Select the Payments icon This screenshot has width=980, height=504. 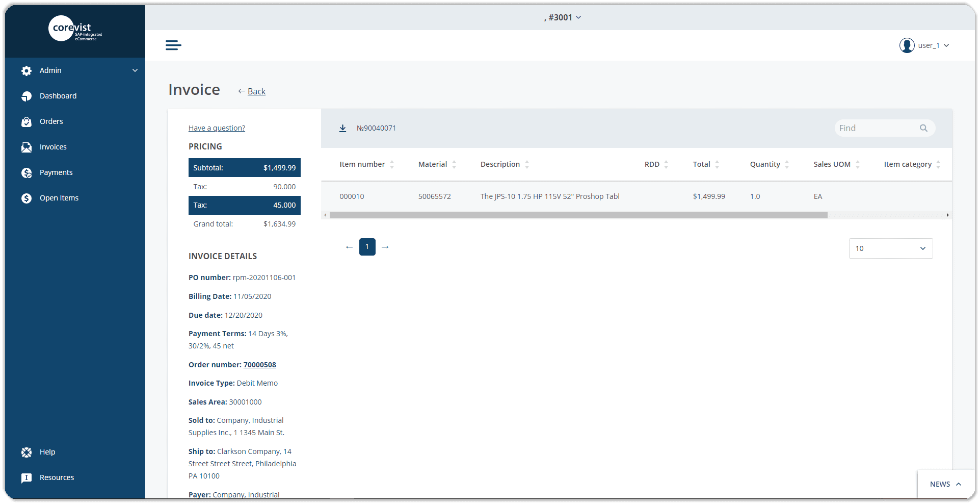(x=27, y=172)
